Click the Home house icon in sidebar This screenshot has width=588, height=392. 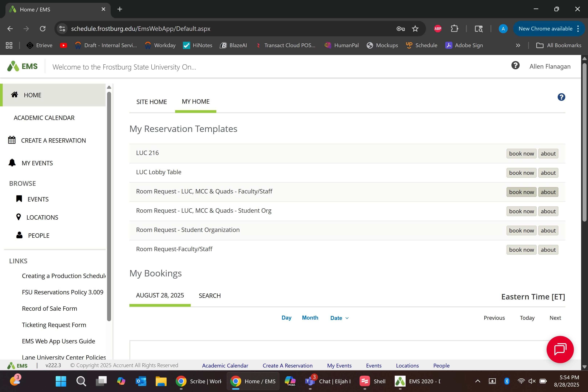click(15, 95)
